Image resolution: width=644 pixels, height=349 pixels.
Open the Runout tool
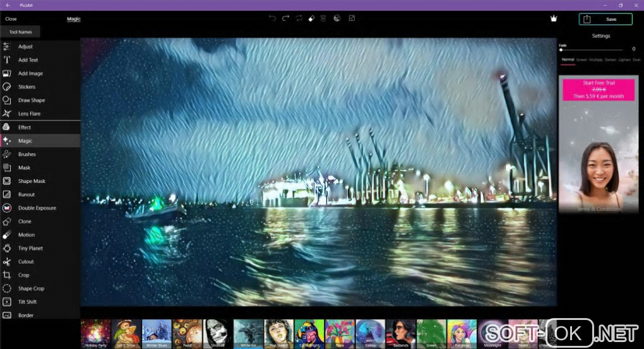click(x=40, y=194)
